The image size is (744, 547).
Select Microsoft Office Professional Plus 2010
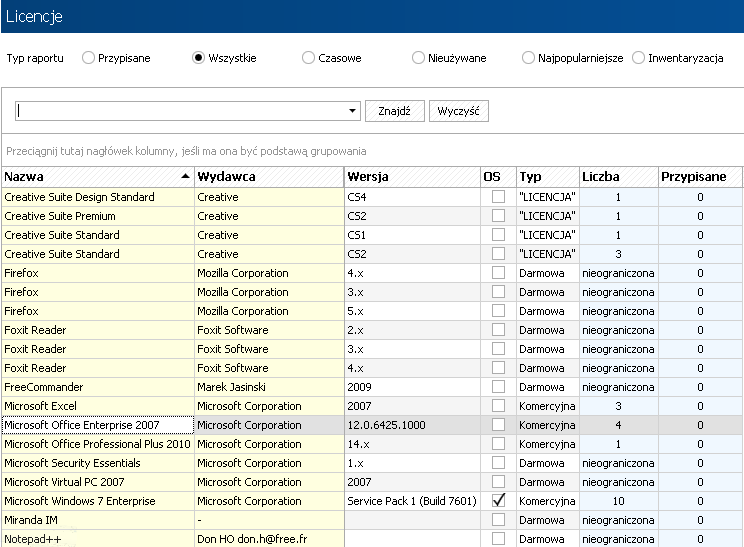click(97, 444)
